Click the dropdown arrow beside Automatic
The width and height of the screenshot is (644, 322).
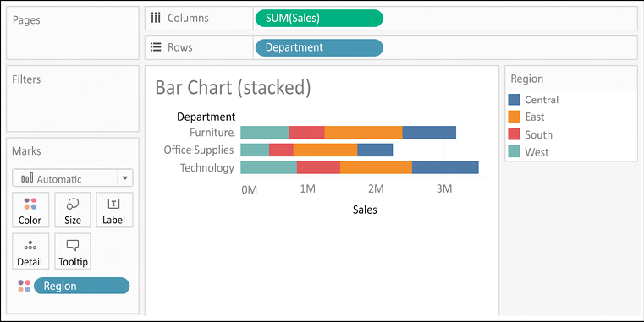pos(125,178)
